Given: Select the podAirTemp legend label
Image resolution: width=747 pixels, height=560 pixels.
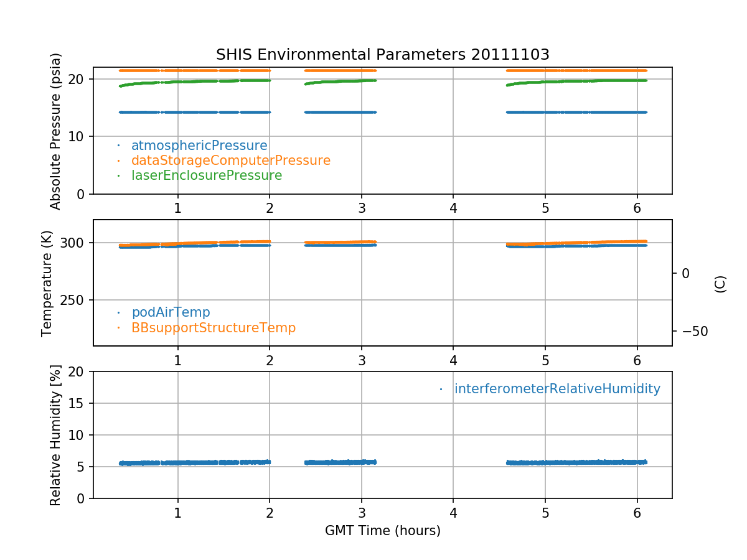Looking at the screenshot, I should tap(171, 312).
